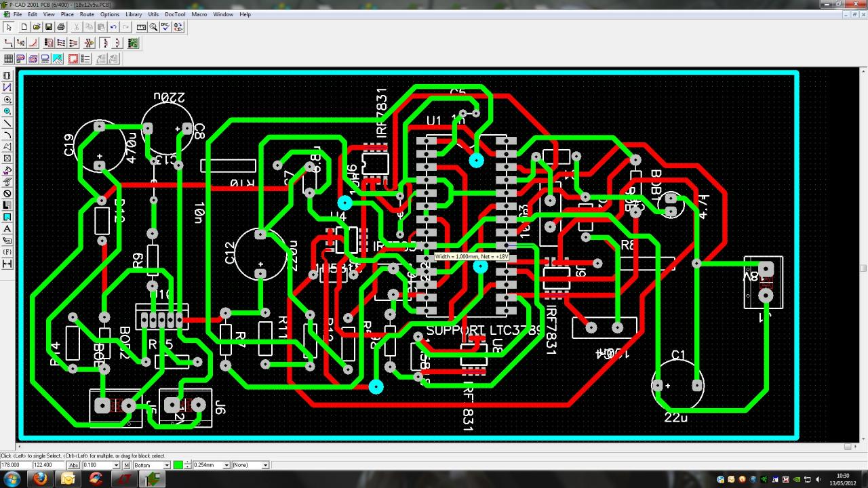
Task: Select the Place Component tool
Action: click(x=7, y=76)
